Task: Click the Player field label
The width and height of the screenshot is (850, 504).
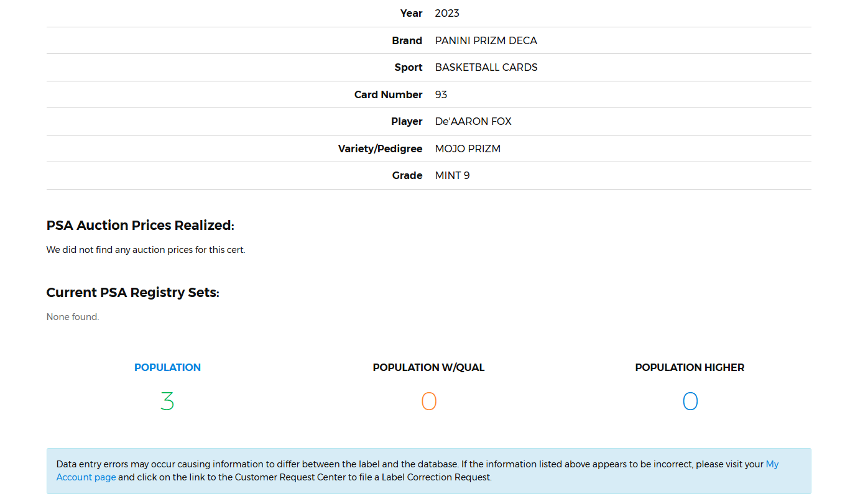Action: pos(407,121)
